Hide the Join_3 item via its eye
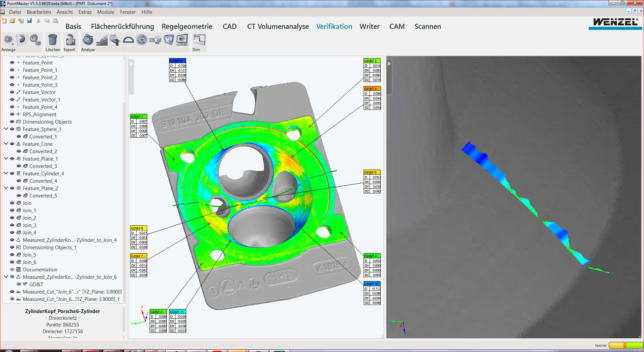 pos(12,225)
